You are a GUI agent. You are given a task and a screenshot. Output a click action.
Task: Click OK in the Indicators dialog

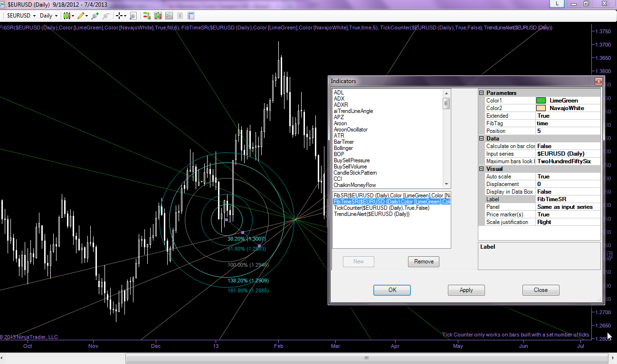pos(392,290)
